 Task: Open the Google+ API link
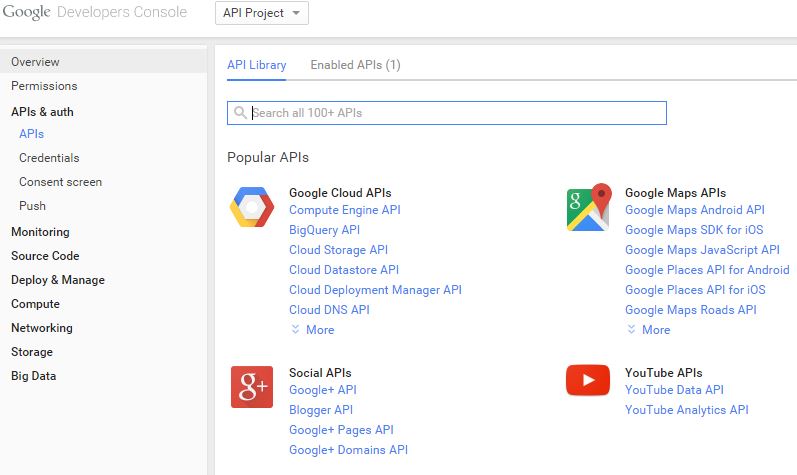(323, 390)
